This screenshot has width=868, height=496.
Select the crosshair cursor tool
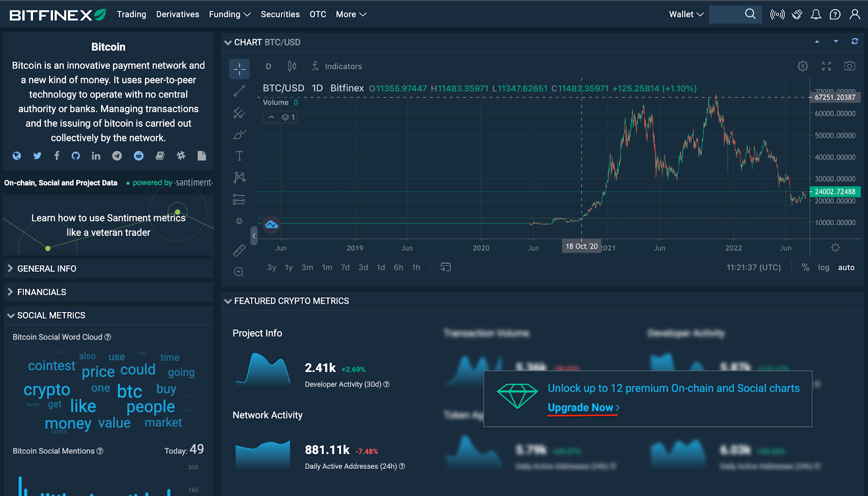tap(239, 69)
